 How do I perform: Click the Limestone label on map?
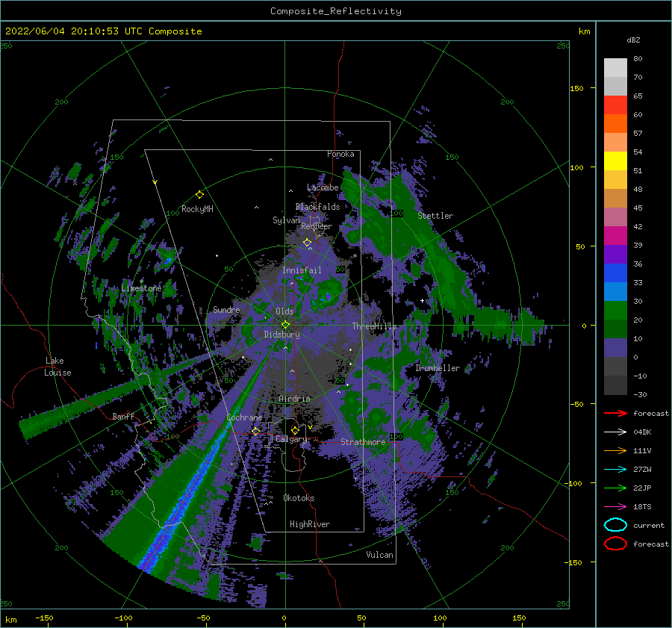click(141, 288)
